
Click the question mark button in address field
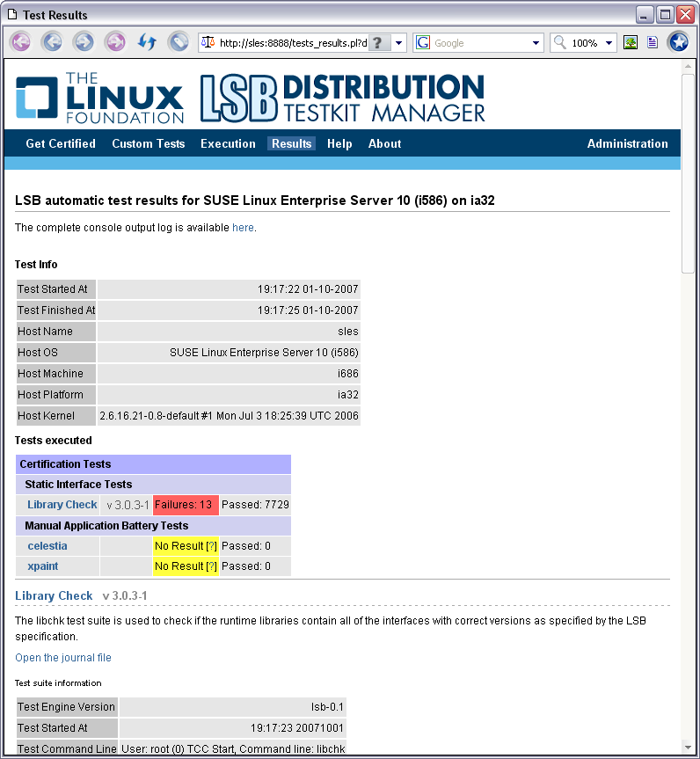(378, 43)
